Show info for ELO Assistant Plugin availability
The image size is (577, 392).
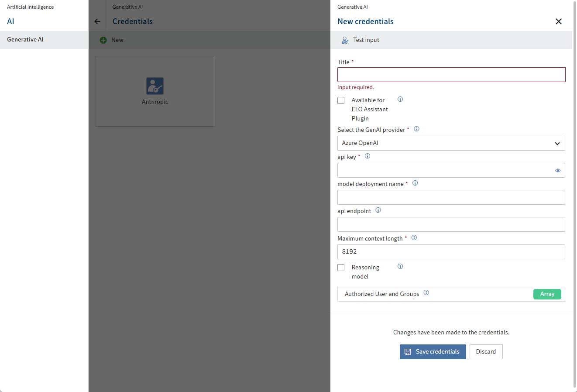400,99
